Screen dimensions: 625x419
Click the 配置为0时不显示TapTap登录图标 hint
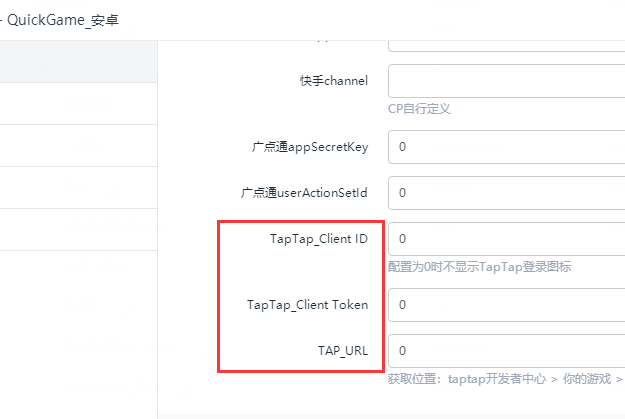pos(480,267)
